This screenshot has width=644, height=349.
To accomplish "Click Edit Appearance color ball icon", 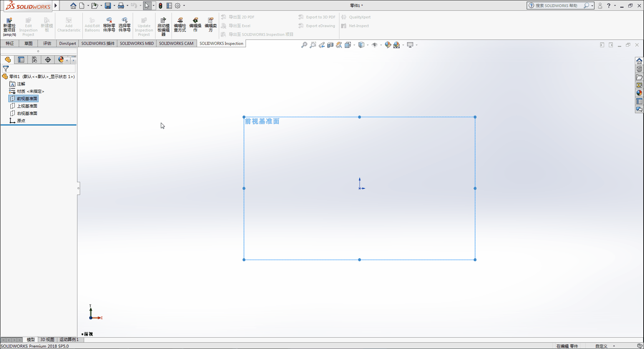I will [388, 45].
